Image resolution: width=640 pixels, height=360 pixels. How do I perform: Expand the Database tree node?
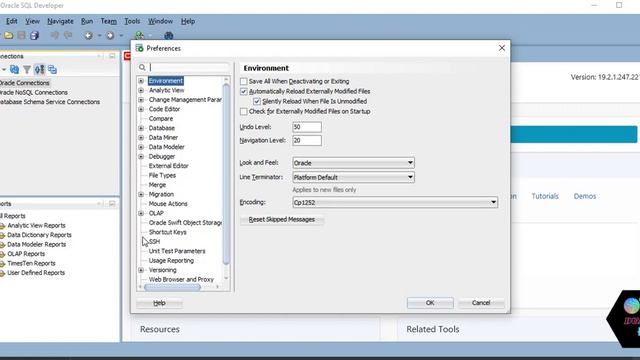[x=141, y=128]
